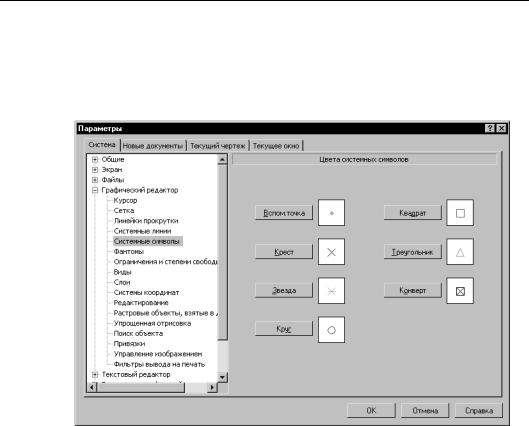
Task: Confirm settings with the OK button
Action: (x=371, y=410)
